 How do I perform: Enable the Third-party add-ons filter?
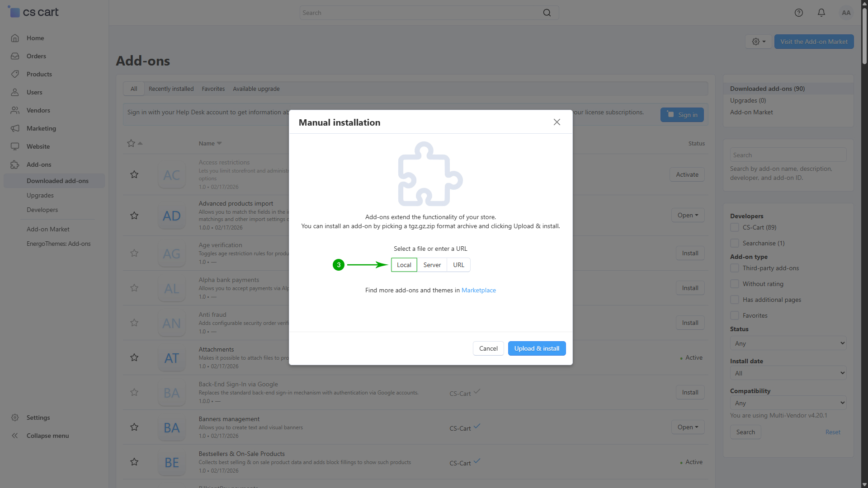tap(735, 268)
